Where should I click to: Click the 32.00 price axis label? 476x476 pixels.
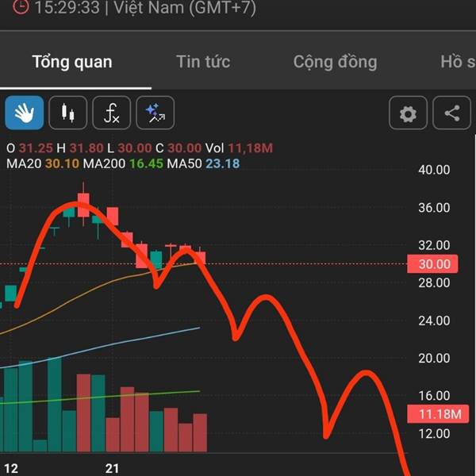[x=434, y=245]
